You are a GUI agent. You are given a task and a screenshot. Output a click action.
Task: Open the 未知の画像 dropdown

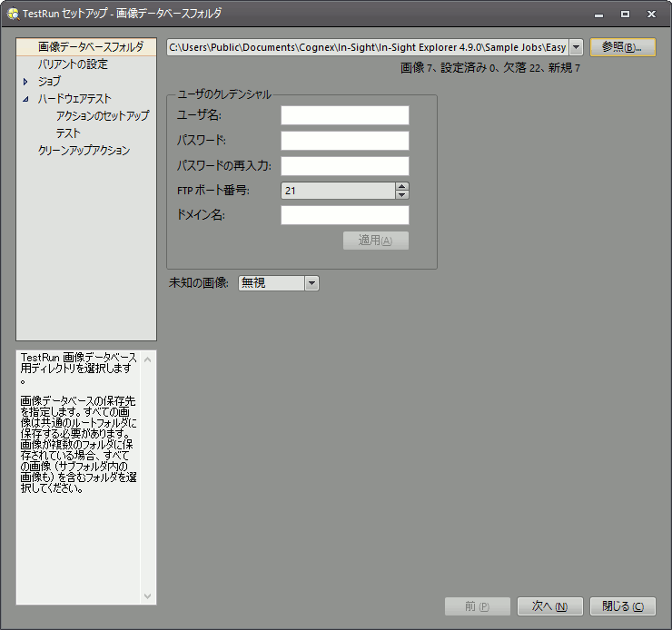[x=311, y=283]
